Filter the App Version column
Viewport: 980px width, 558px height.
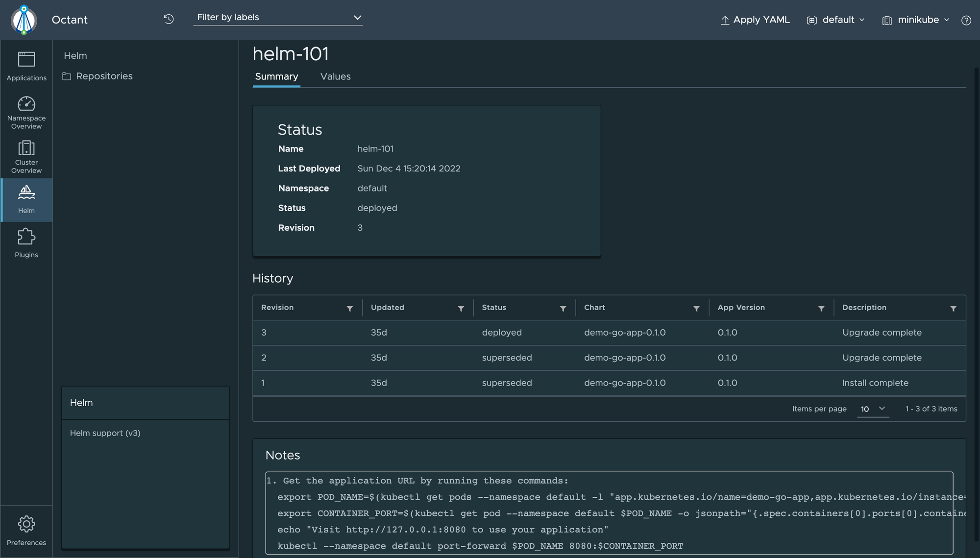[x=821, y=309]
